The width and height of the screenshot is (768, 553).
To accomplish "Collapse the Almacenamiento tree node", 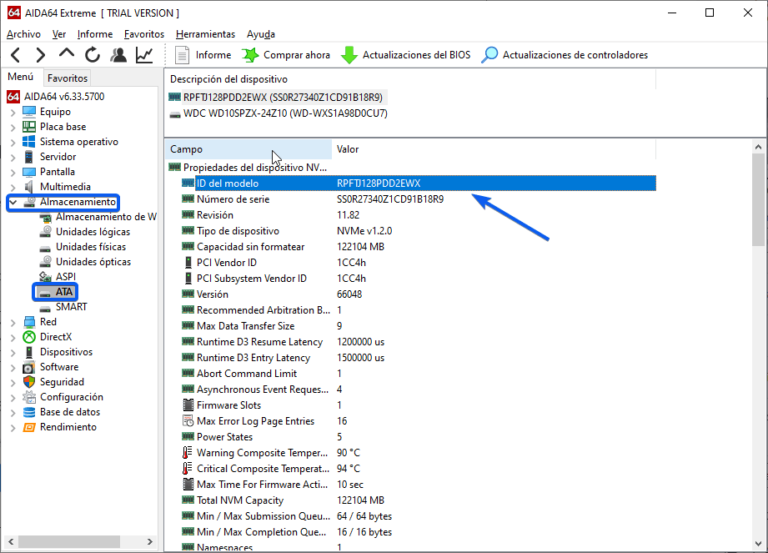I will point(13,202).
